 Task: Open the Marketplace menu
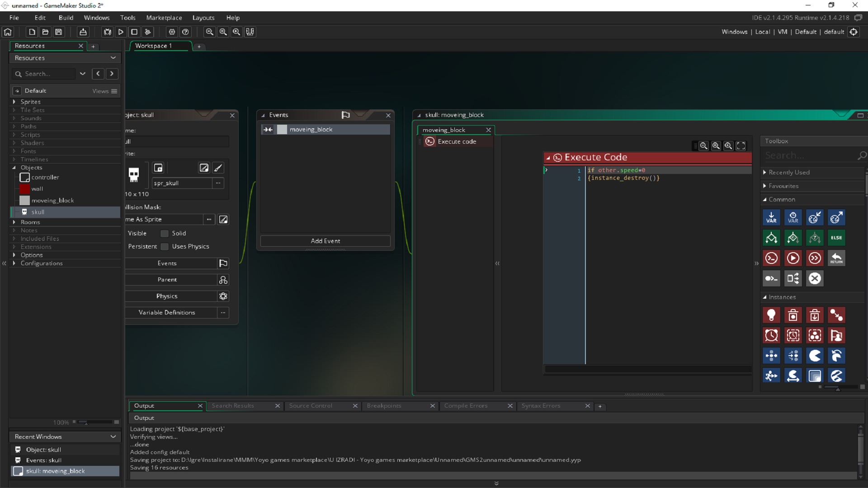[164, 18]
